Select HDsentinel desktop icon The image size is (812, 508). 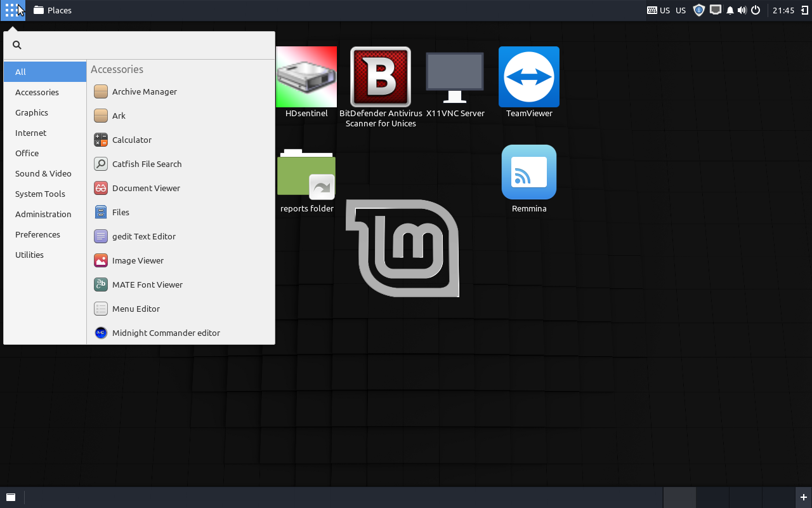click(306, 83)
